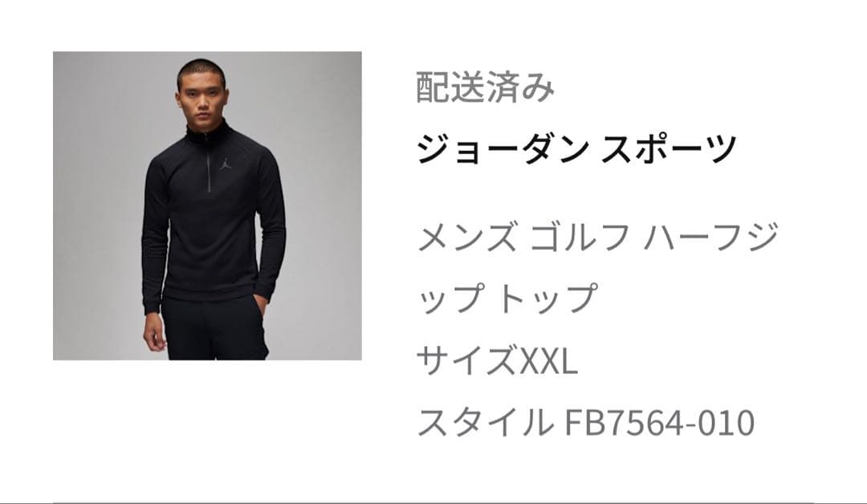Screen dimensions: 867x504
Task: Select the スタイル label text
Action: (484, 422)
